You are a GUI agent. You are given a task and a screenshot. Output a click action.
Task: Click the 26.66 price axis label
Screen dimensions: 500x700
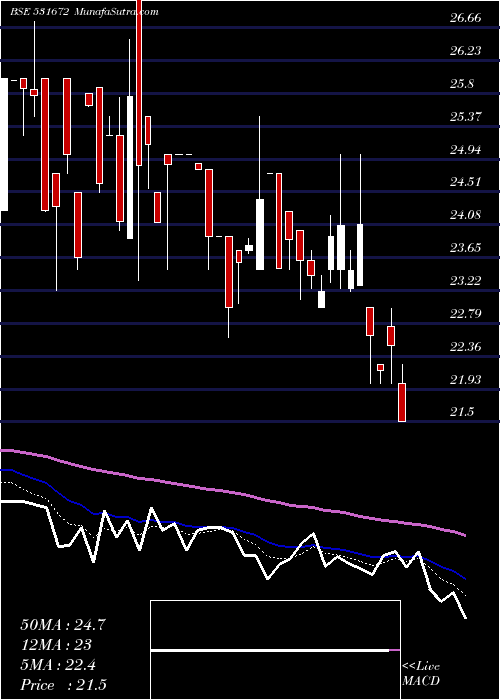tap(466, 18)
